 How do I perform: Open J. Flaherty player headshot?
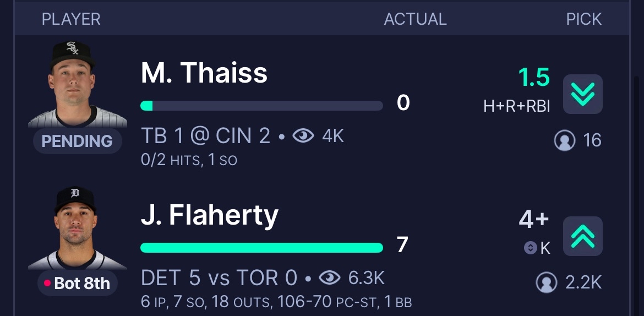tap(76, 228)
